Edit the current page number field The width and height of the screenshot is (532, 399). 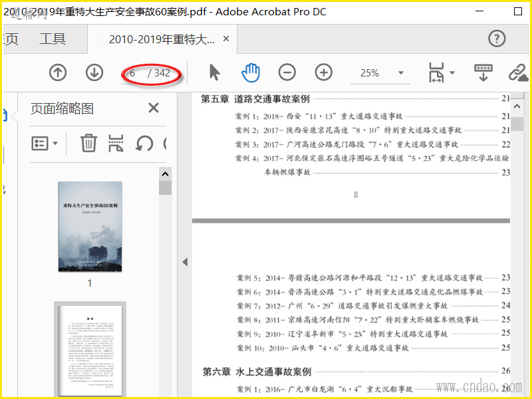pyautogui.click(x=133, y=73)
